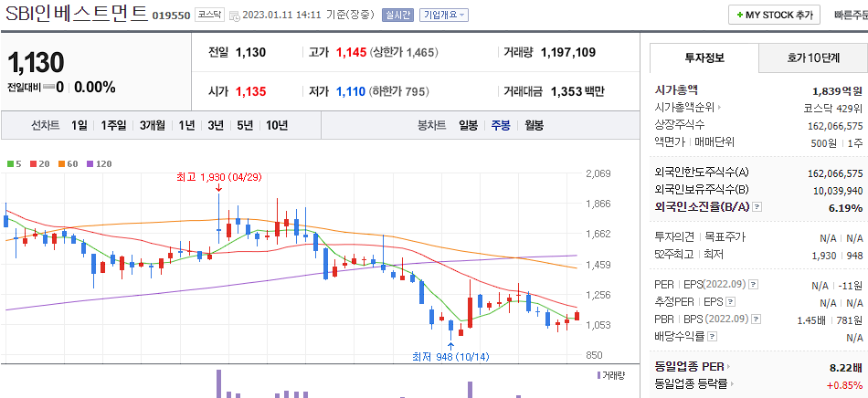Click the 투자의견 목표주가 label

point(700,237)
